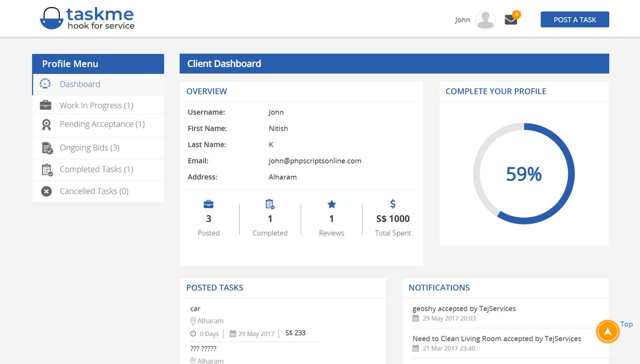Click the John username in header
The image size is (640, 364).
coord(462,20)
